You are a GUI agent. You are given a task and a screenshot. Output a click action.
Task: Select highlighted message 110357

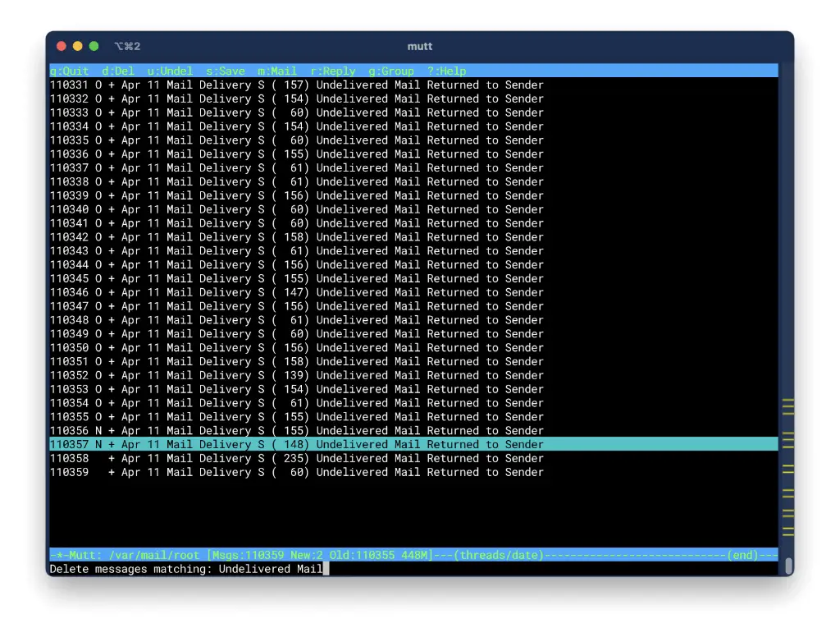pos(296,444)
